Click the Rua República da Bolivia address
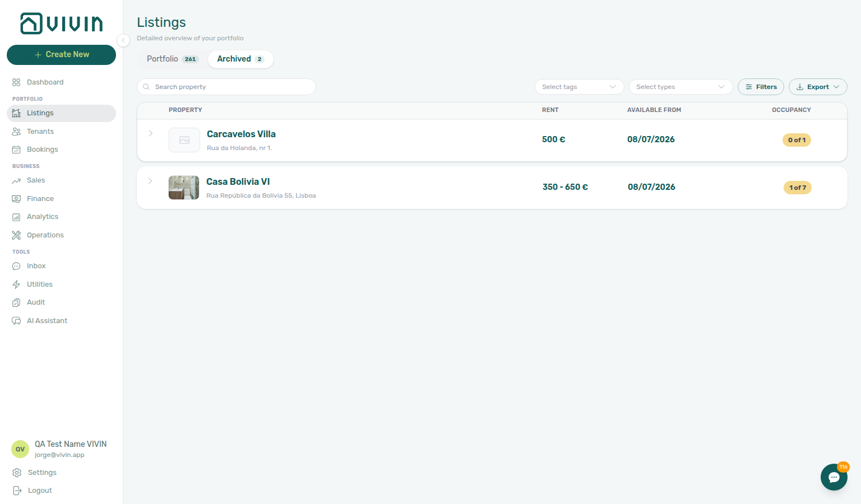The width and height of the screenshot is (861, 504). [x=261, y=196]
